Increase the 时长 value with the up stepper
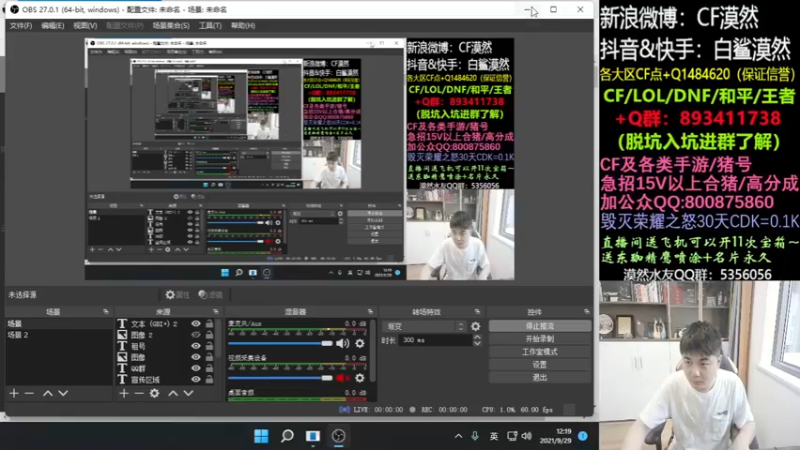 click(477, 337)
